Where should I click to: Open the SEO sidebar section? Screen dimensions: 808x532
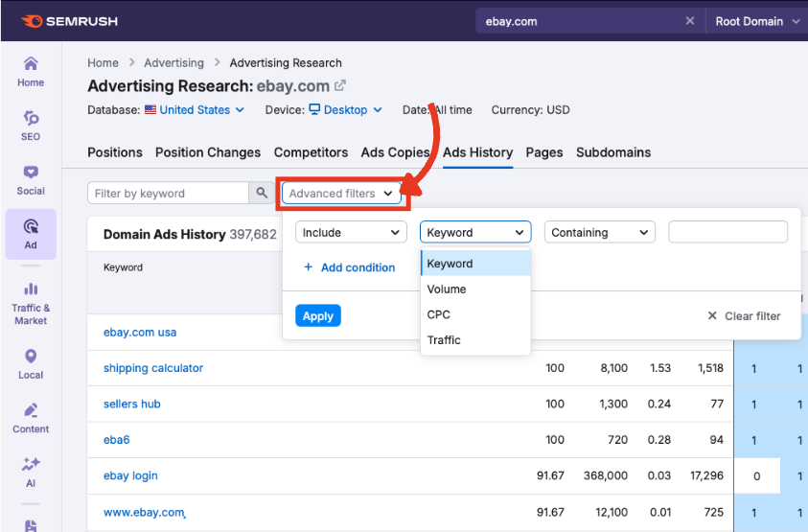tap(31, 126)
